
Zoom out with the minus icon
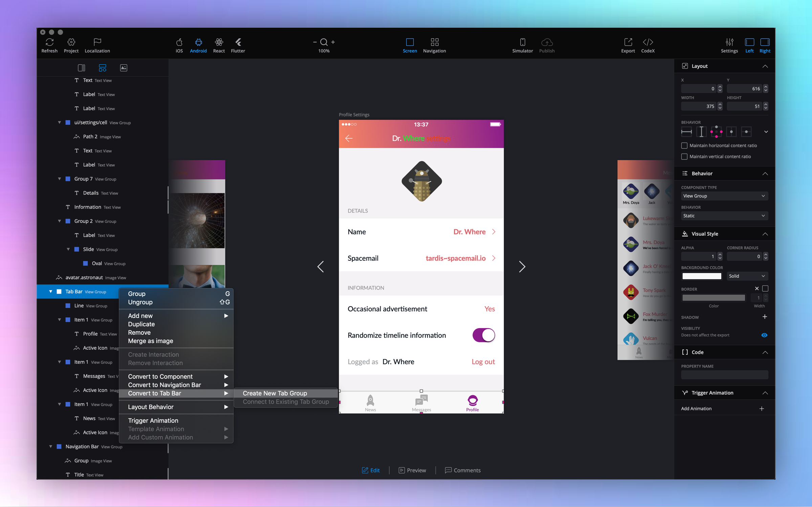pos(315,42)
